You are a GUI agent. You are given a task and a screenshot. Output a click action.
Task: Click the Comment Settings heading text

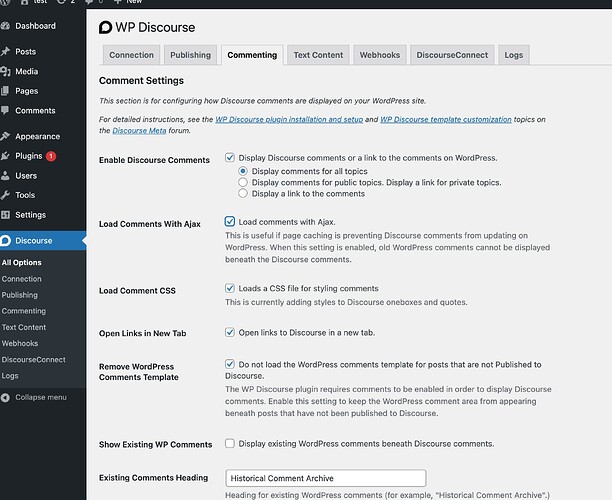141,80
